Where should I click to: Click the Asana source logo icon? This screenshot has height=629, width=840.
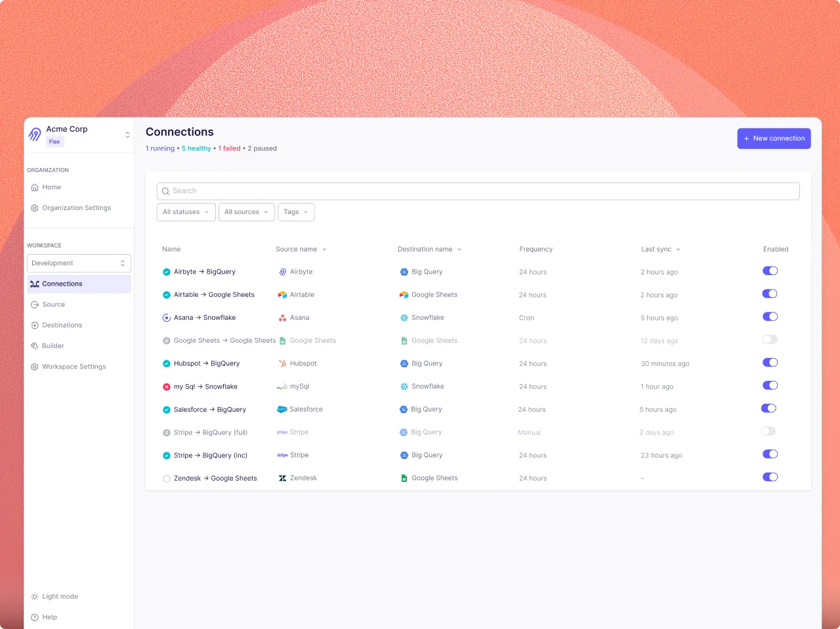(x=282, y=318)
